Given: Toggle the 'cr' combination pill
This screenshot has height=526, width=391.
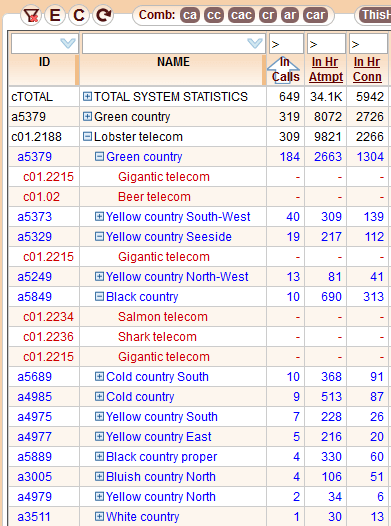Looking at the screenshot, I should click(268, 15).
